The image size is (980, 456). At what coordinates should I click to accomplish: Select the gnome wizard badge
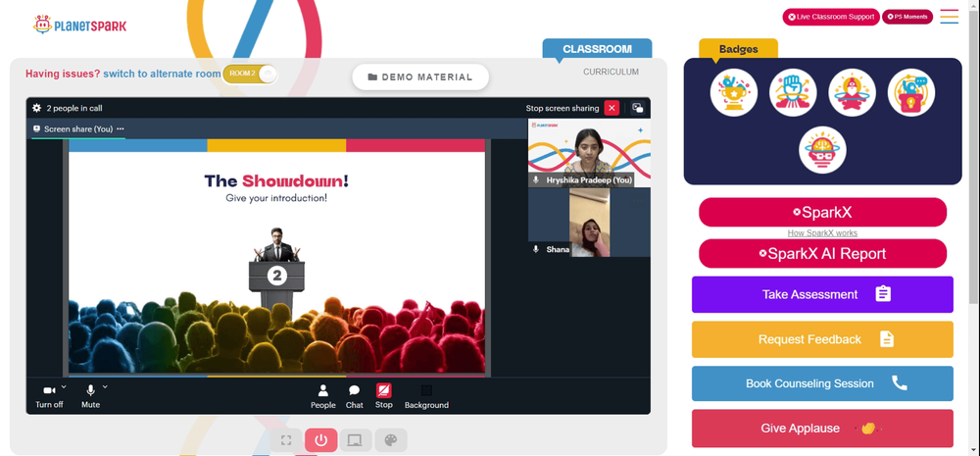tap(852, 92)
